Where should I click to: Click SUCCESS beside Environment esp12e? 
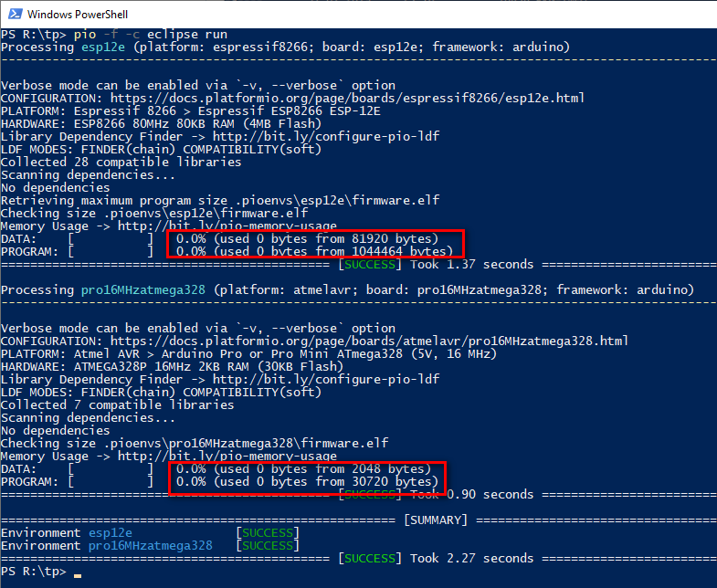tap(268, 533)
